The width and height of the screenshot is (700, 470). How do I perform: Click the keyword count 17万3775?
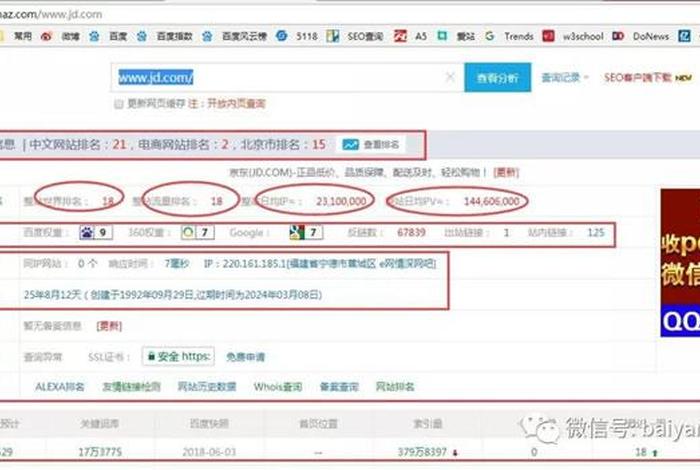100,452
